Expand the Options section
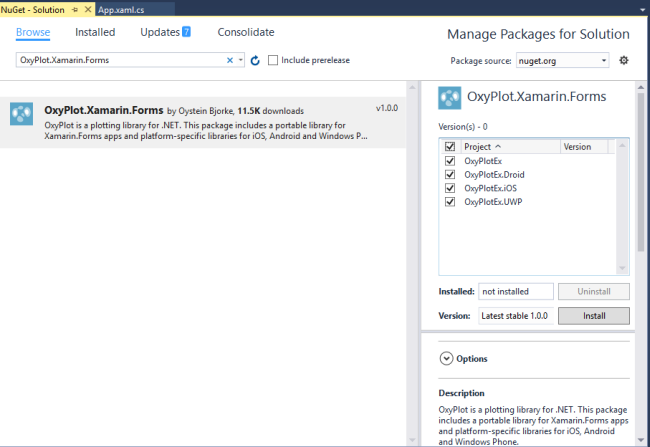Viewport: 650px width, 447px height. [445, 358]
